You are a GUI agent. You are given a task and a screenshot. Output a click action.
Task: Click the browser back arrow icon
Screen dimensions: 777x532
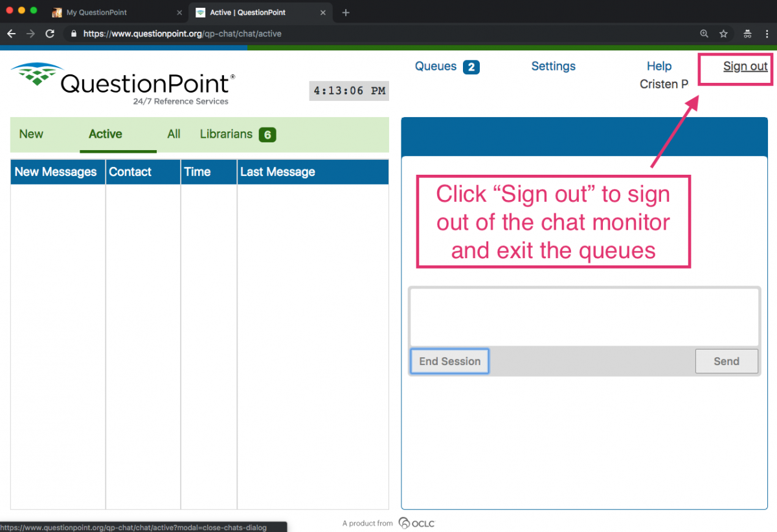tap(11, 34)
